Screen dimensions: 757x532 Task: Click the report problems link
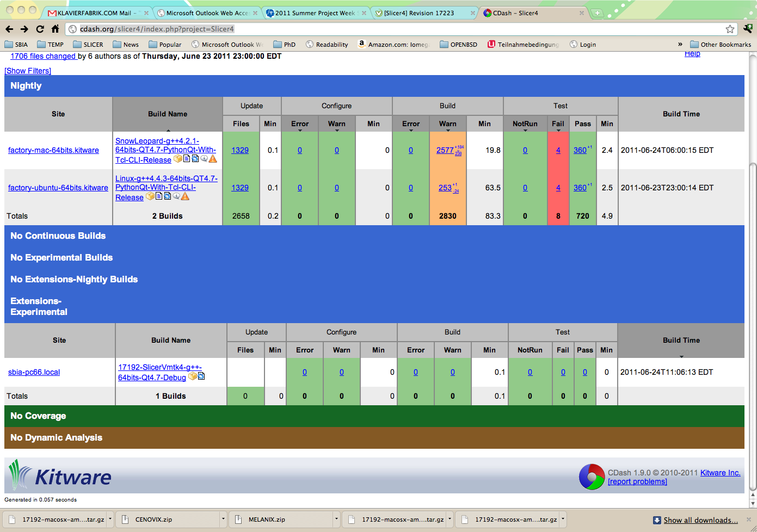point(637,481)
